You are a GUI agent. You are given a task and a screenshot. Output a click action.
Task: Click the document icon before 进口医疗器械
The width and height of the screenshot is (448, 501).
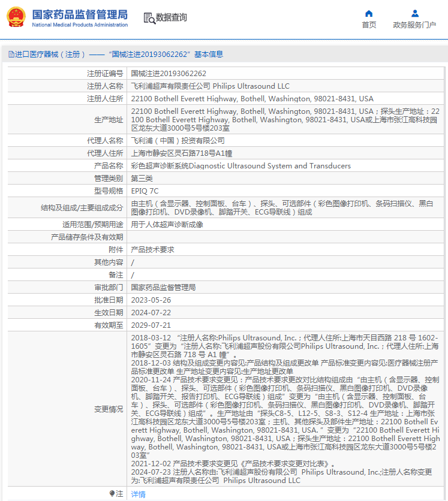point(11,55)
